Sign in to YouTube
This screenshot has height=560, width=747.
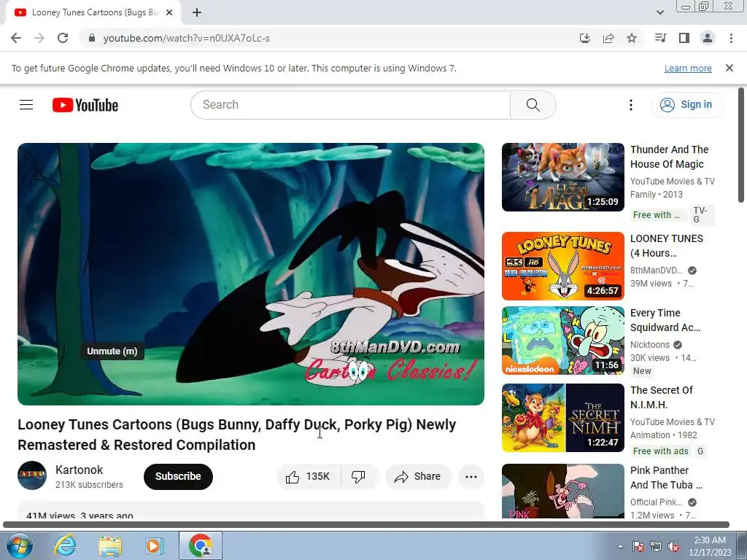click(686, 105)
